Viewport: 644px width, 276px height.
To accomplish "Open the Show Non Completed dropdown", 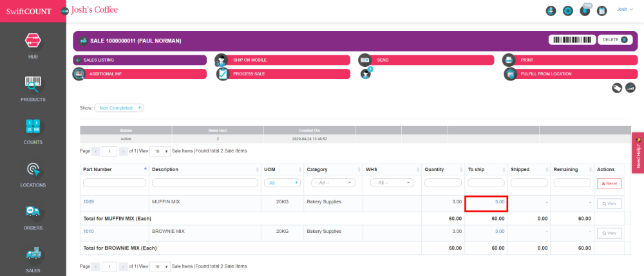I will [x=119, y=108].
